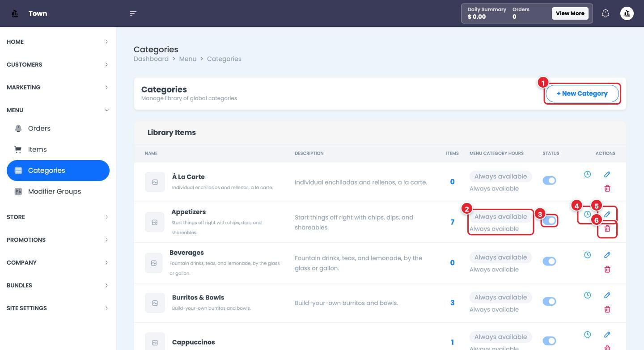This screenshot has height=350, width=644.
Task: Open hours clock for Burritos & Bowls
Action: pyautogui.click(x=588, y=295)
